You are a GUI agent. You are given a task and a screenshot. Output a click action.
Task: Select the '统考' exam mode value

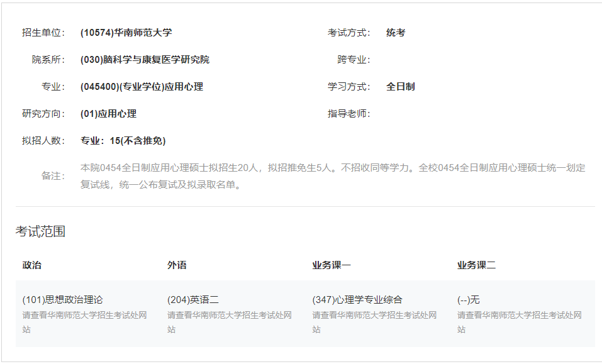(x=396, y=33)
